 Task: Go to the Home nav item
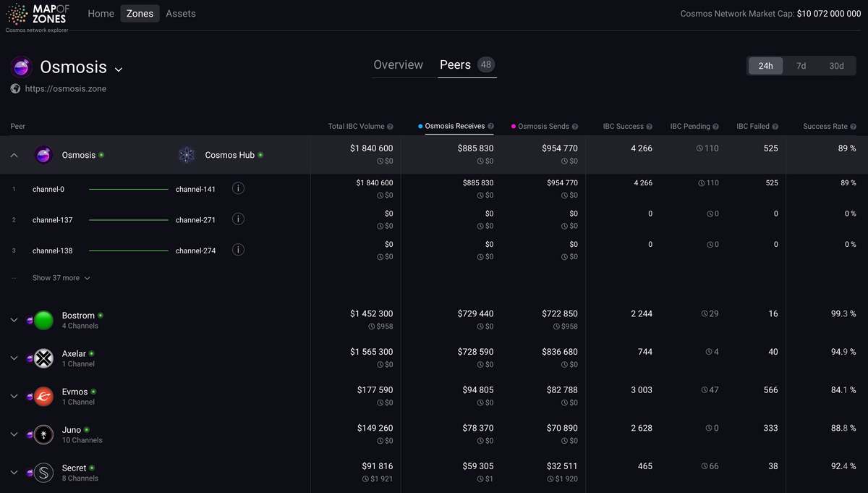coord(101,14)
